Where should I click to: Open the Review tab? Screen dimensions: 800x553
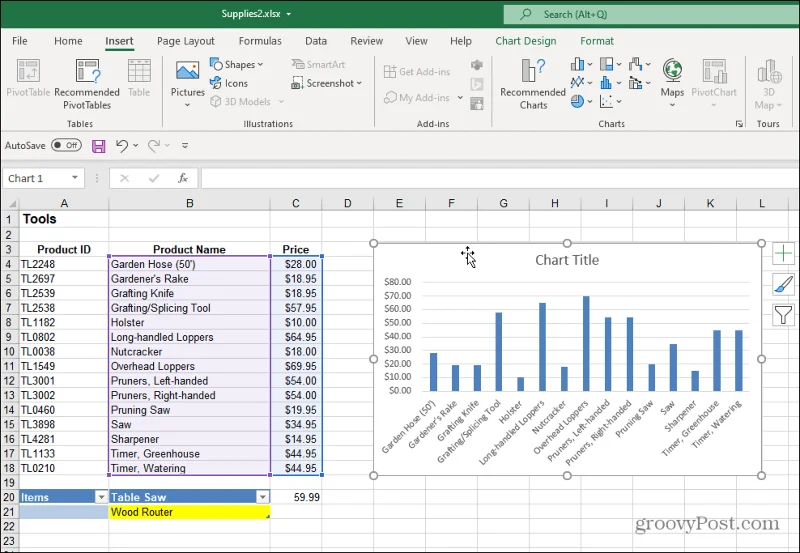click(x=366, y=41)
